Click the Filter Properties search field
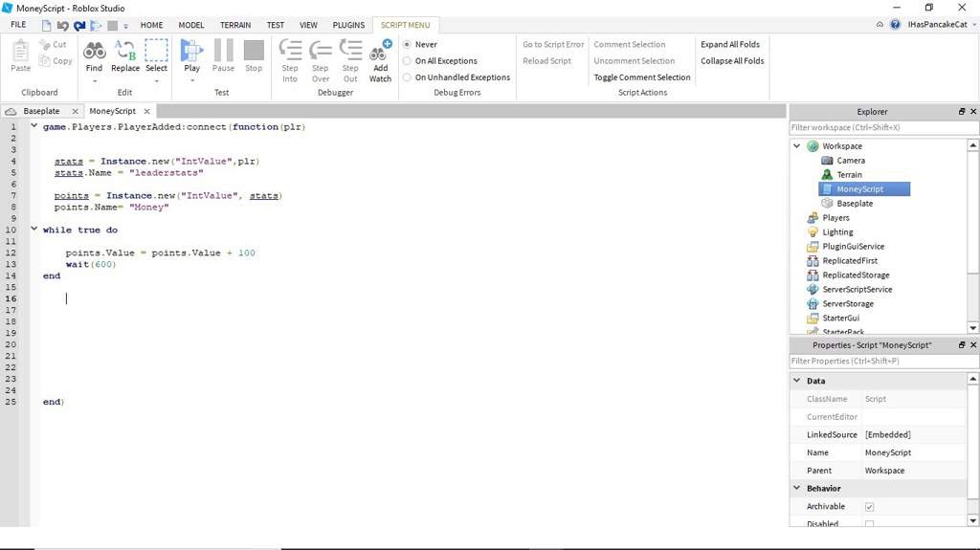 pyautogui.click(x=883, y=362)
